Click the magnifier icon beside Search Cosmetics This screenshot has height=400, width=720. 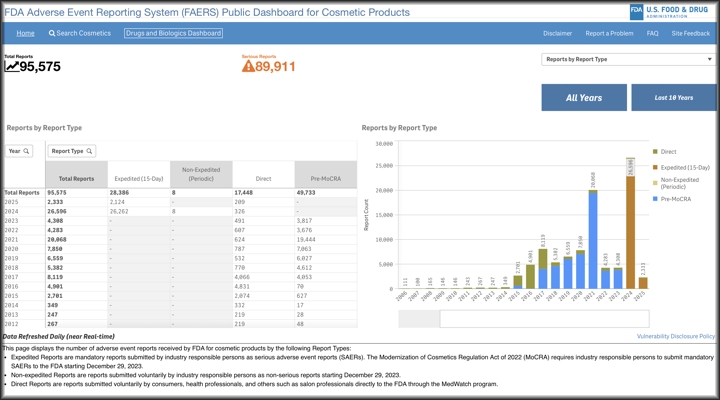pos(52,33)
